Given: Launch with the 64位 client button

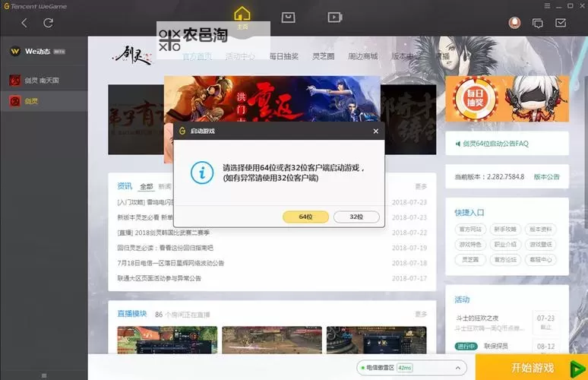Looking at the screenshot, I should (305, 217).
